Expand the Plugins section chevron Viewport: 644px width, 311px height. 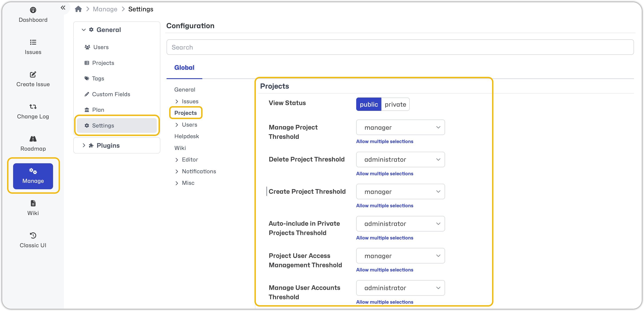tap(84, 146)
